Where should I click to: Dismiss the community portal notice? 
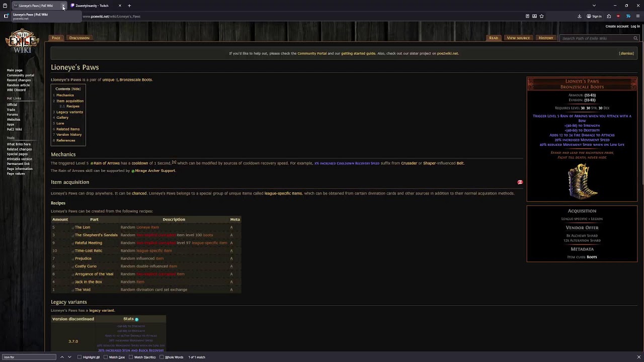[626, 53]
